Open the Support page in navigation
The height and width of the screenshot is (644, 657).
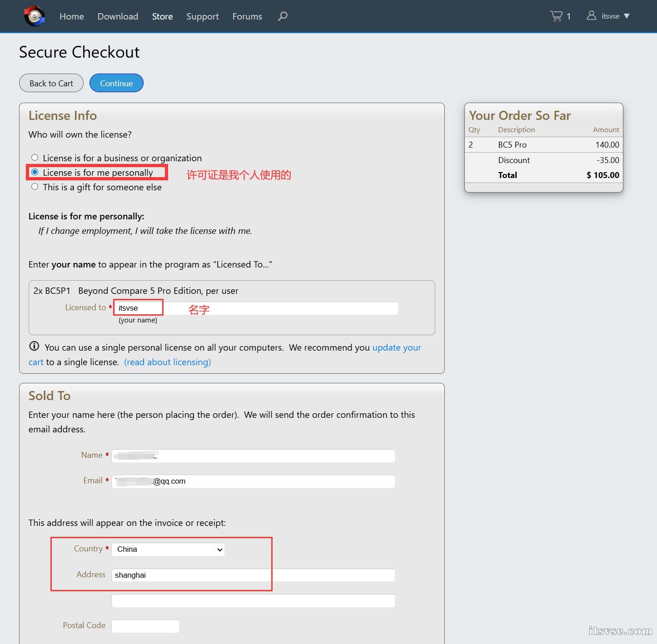point(203,16)
